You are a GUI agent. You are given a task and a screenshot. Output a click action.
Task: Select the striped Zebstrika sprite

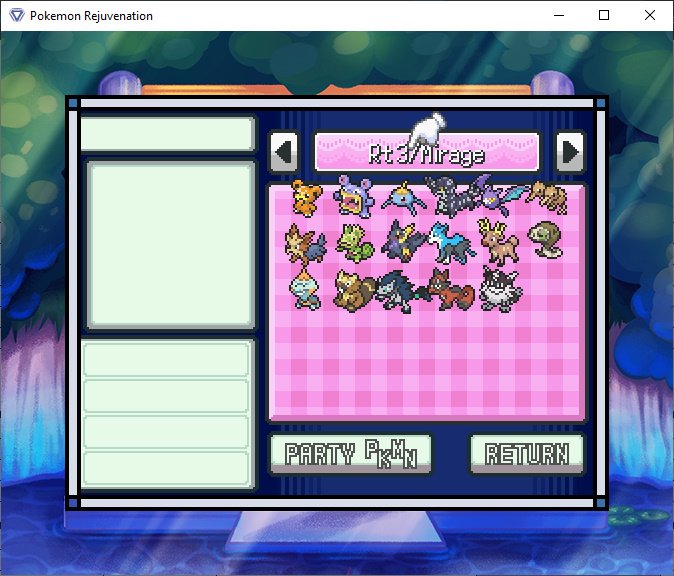tap(452, 196)
